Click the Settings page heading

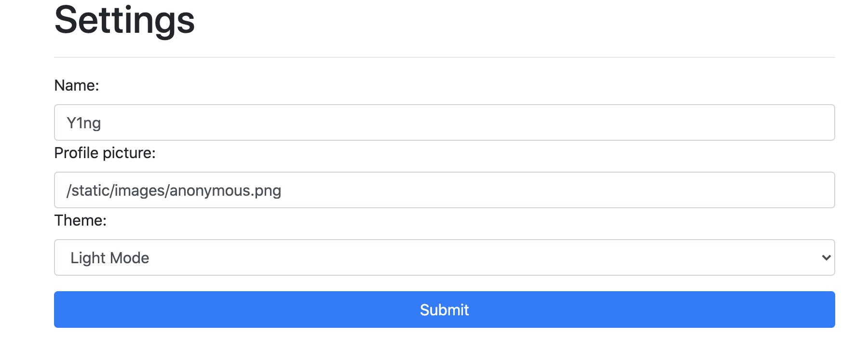tap(124, 20)
